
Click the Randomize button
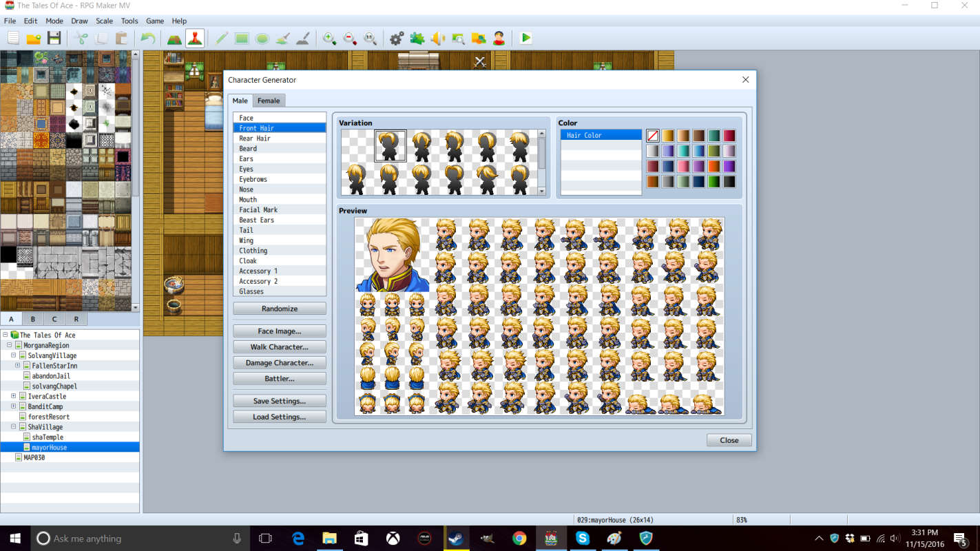[x=280, y=309]
